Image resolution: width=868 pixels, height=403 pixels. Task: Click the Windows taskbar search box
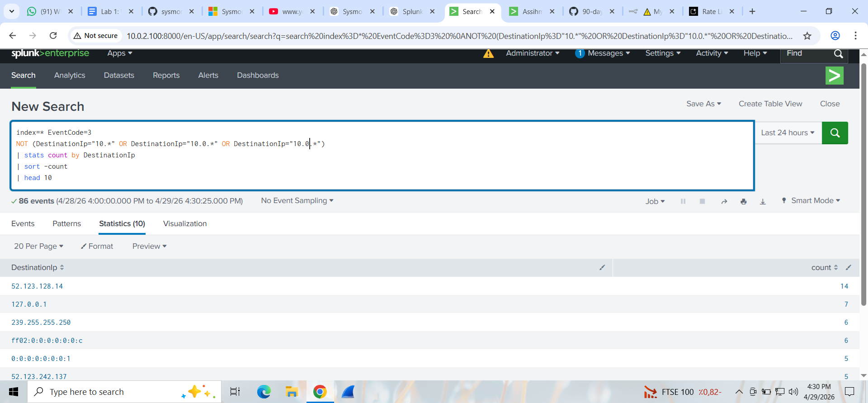click(x=124, y=392)
